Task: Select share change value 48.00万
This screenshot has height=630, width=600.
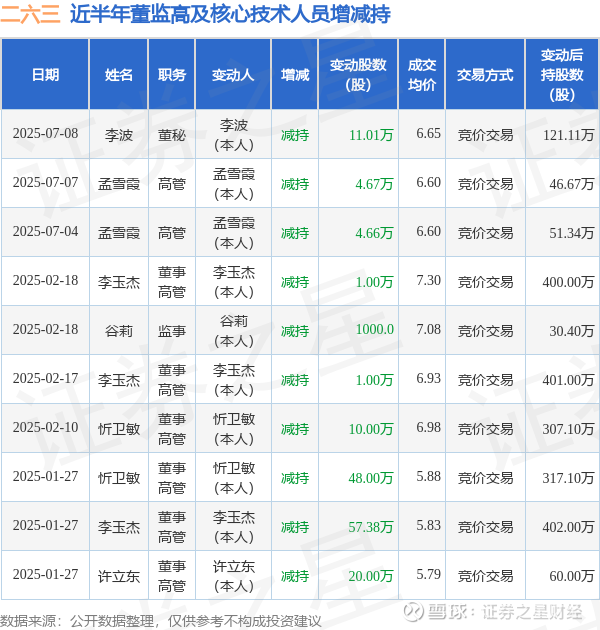Action: (371, 478)
